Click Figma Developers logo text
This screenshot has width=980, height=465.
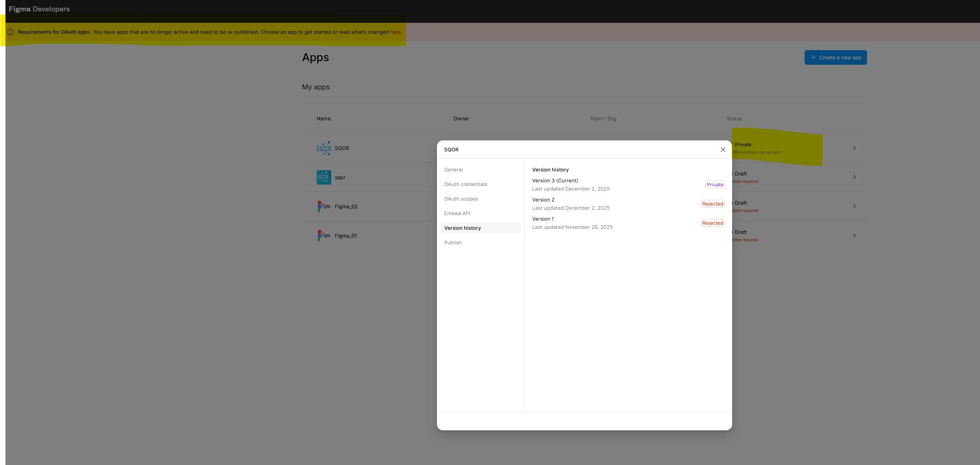pos(39,9)
